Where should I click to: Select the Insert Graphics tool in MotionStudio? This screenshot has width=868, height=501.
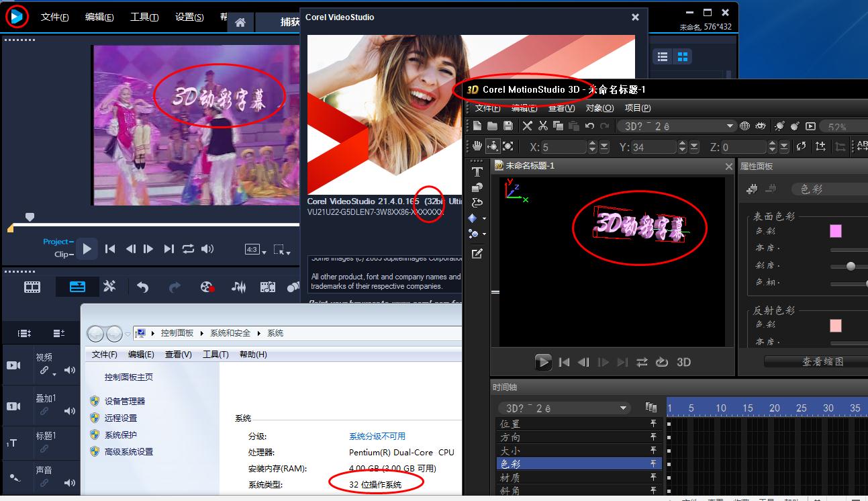[x=477, y=203]
